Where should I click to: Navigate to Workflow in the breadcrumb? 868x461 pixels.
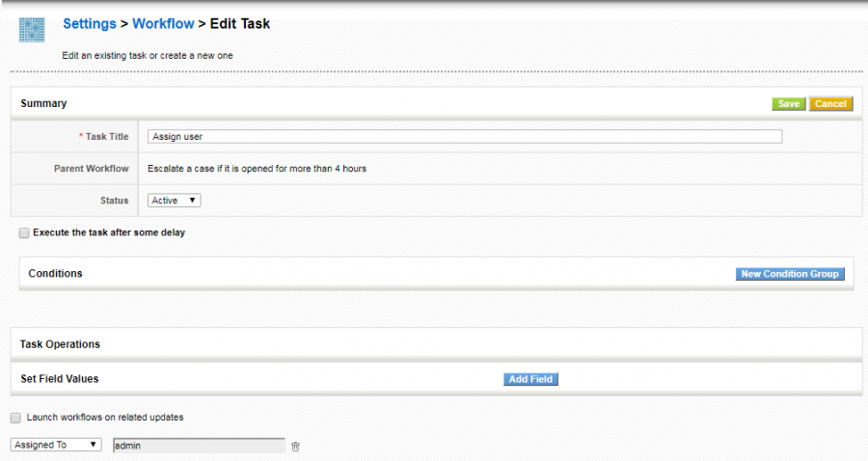tap(163, 24)
